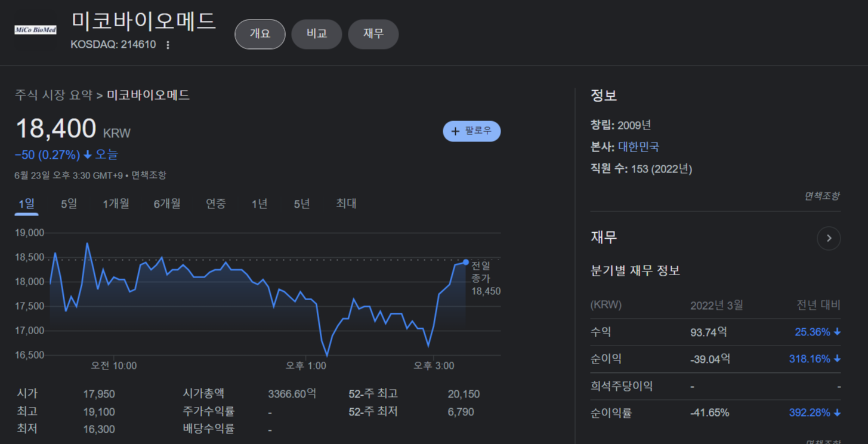Click the 시가총액 value 3366.60억
The width and height of the screenshot is (868, 444).
[292, 394]
